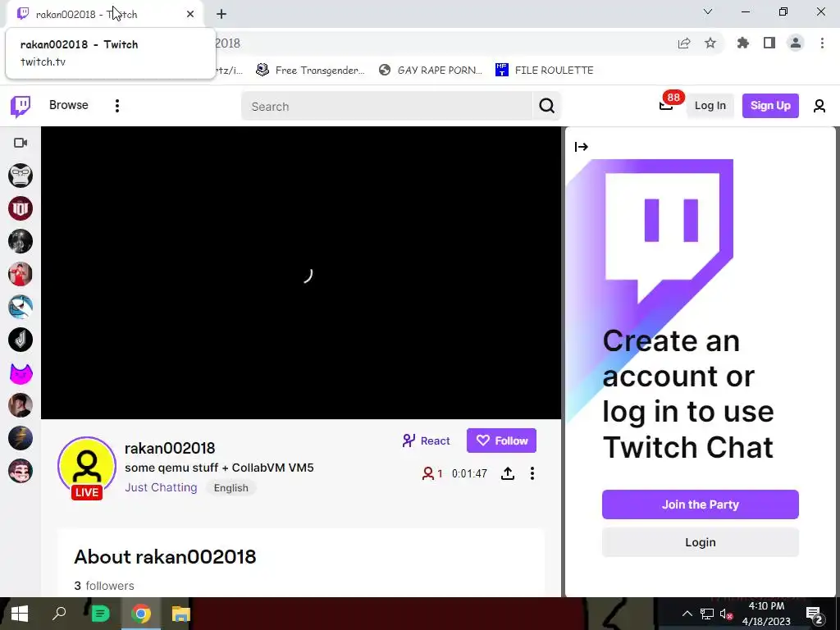Close the rakan002018 Twitch tab
The width and height of the screenshot is (840, 630).
click(190, 14)
